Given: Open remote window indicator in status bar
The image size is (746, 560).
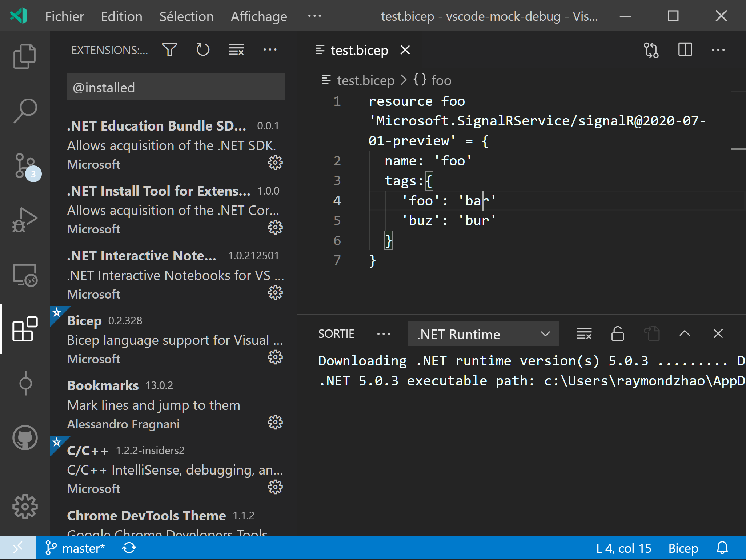Looking at the screenshot, I should [x=18, y=548].
